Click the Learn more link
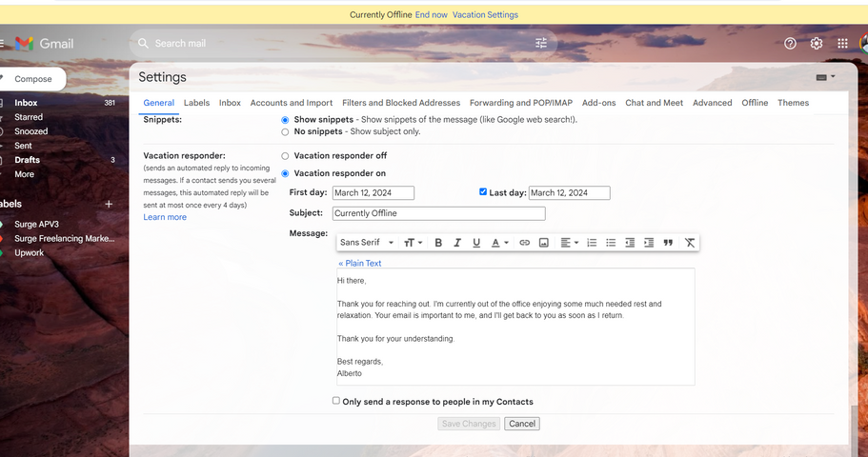 165,217
